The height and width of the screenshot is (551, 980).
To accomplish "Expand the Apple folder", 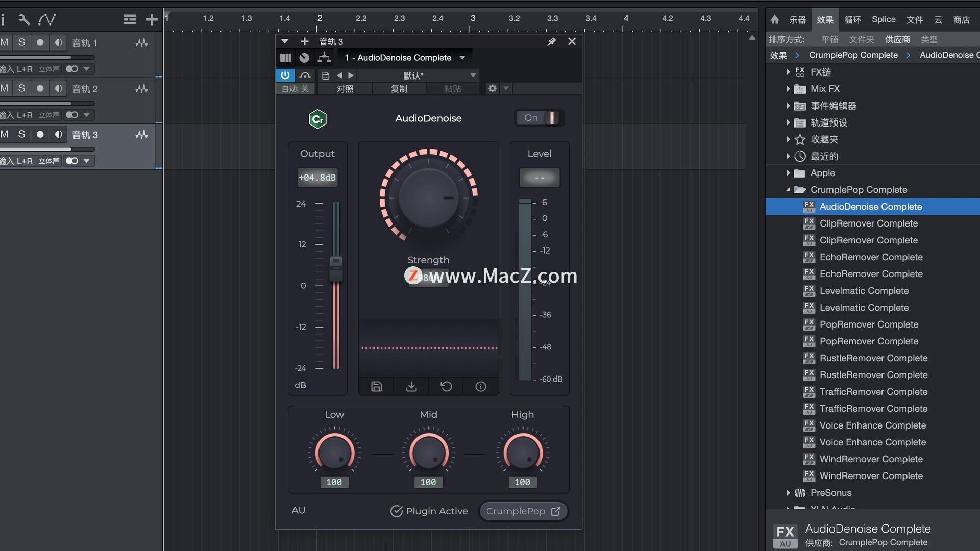I will click(x=788, y=173).
